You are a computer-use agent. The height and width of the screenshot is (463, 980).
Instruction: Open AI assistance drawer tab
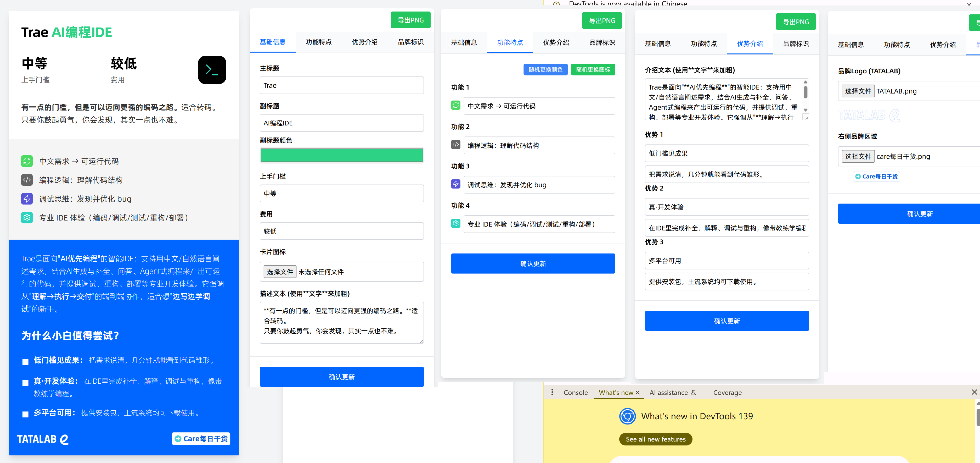[x=673, y=393]
